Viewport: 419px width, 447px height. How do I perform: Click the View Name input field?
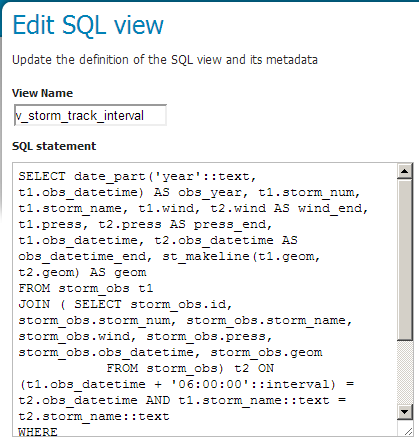pos(90,115)
